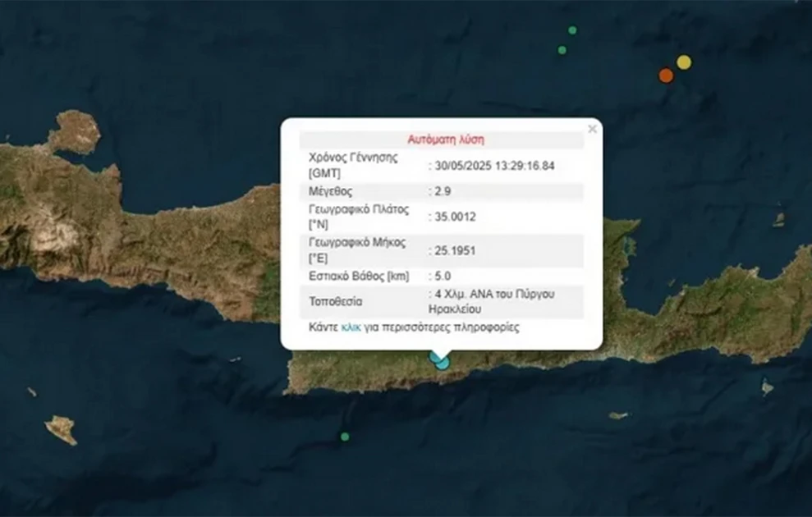Click the 'Χρόνος Γέννησης [GMT]' label
Image resolution: width=812 pixels, height=517 pixels.
click(353, 165)
